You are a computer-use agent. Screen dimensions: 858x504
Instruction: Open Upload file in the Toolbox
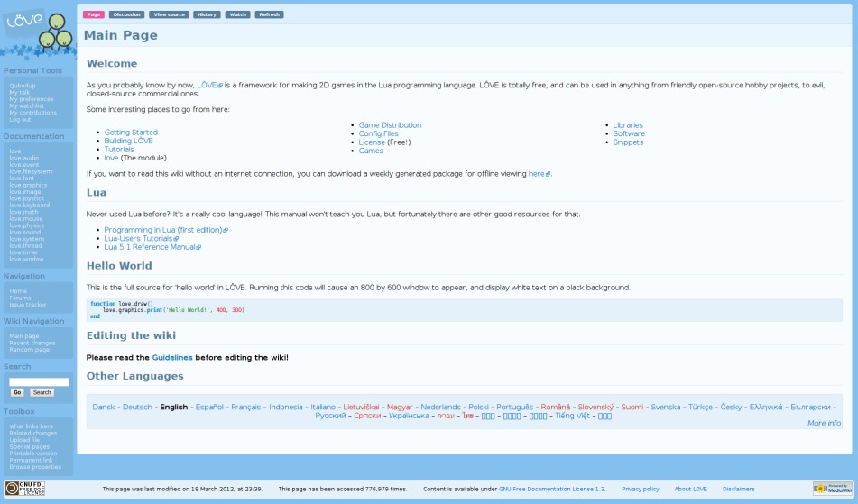(24, 440)
